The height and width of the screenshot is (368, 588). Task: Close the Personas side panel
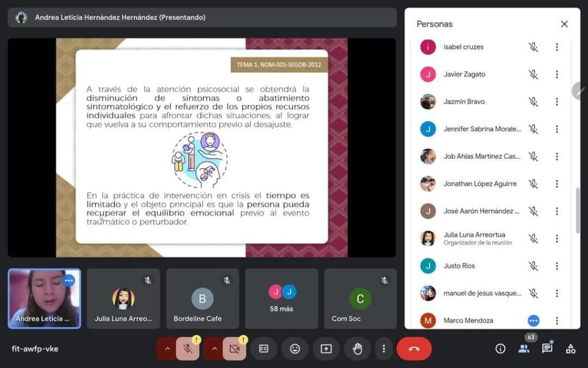click(564, 24)
